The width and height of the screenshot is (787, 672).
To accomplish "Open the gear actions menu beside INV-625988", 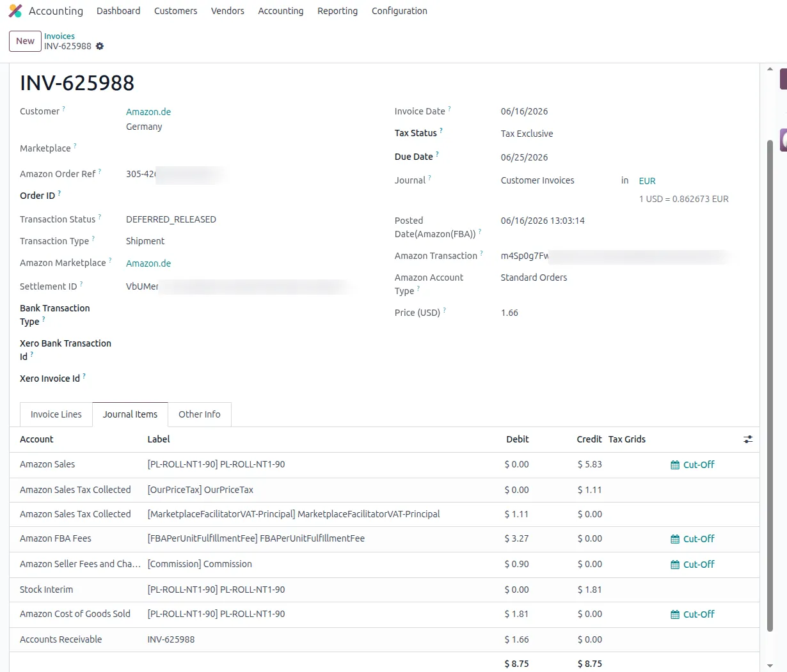I will 100,46.
